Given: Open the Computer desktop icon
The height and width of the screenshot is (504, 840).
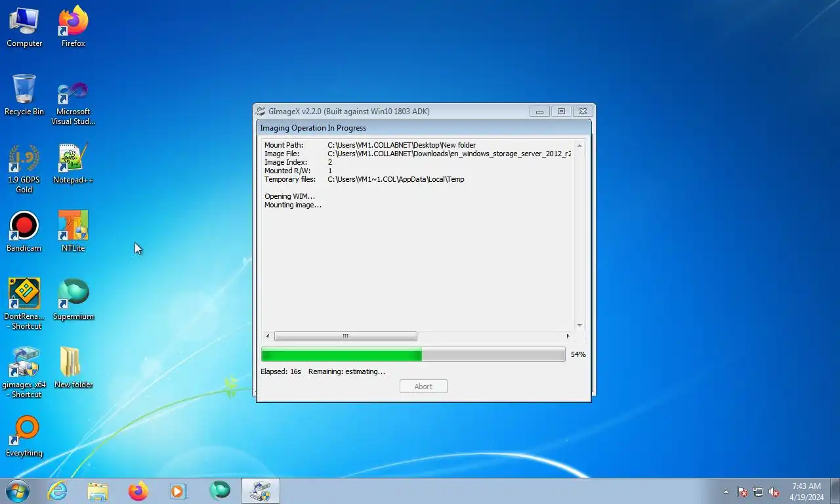Looking at the screenshot, I should click(x=24, y=27).
